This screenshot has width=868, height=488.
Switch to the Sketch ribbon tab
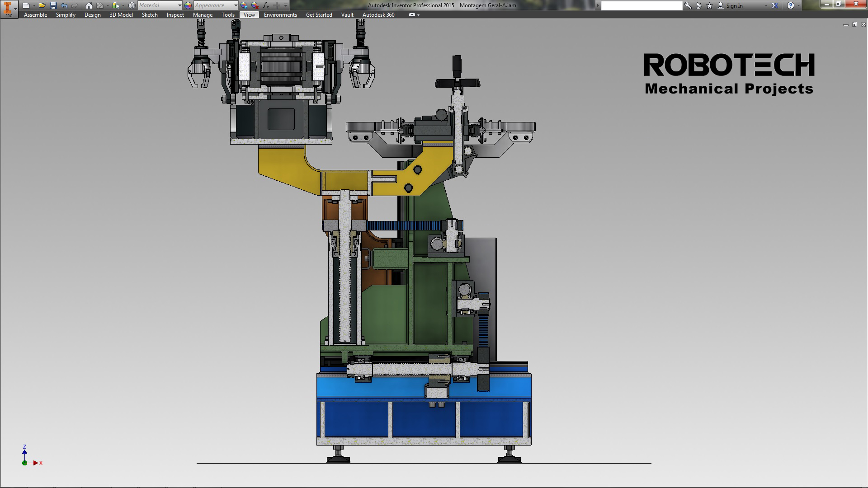click(150, 15)
